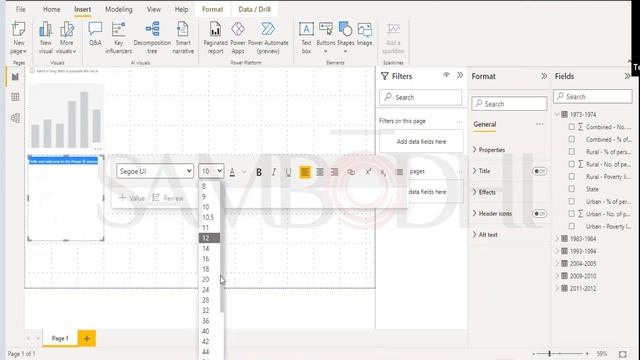640x360 pixels.
Task: Switch to the View tab
Action: [x=153, y=9]
